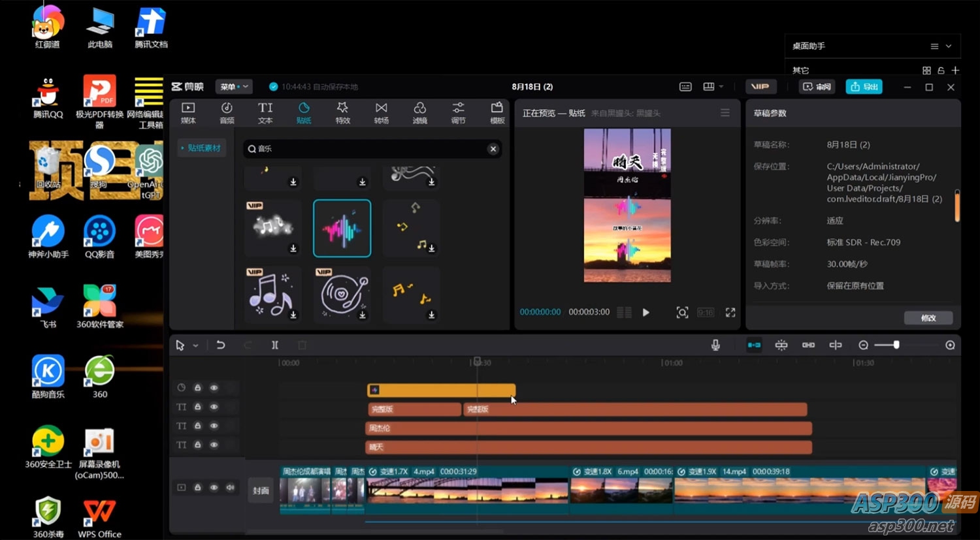Download the VIP vinyl record sticker
This screenshot has width=980, height=540.
click(x=363, y=315)
